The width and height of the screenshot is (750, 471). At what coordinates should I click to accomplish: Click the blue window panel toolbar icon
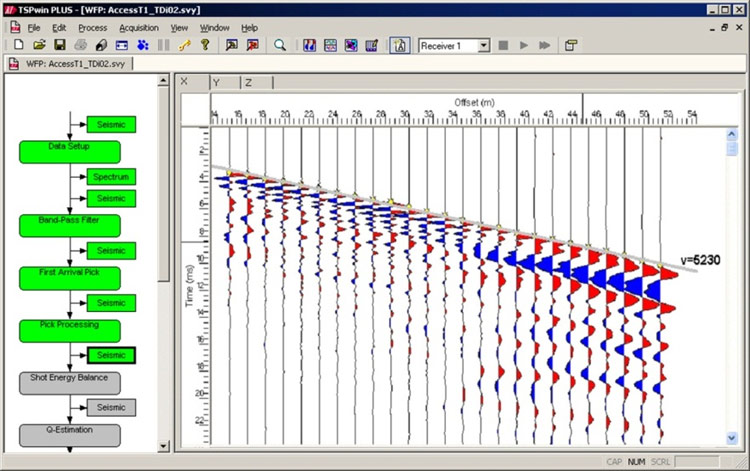[x=122, y=45]
